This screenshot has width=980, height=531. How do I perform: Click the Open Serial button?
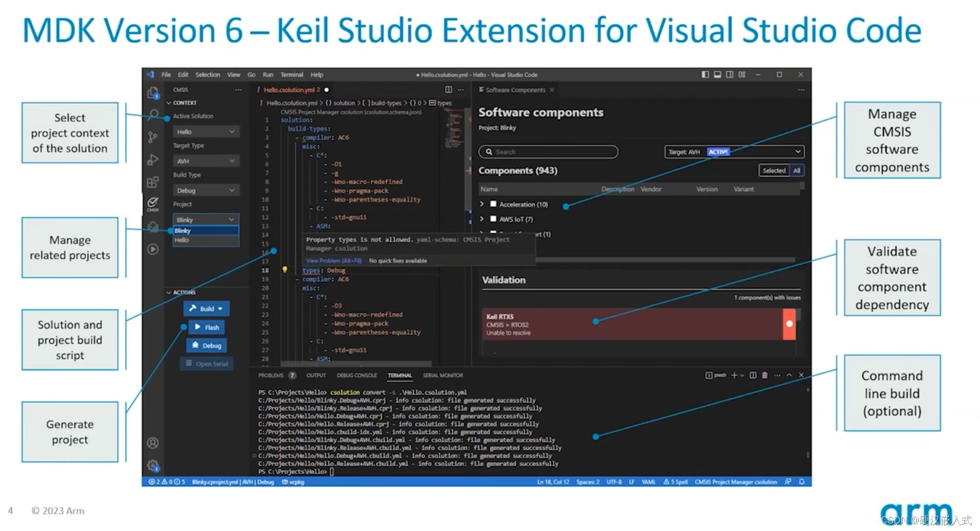[206, 363]
